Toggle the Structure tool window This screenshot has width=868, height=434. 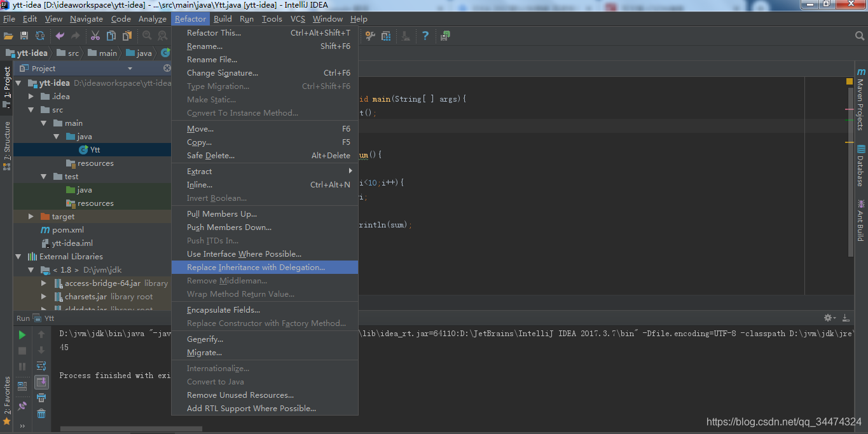point(6,146)
